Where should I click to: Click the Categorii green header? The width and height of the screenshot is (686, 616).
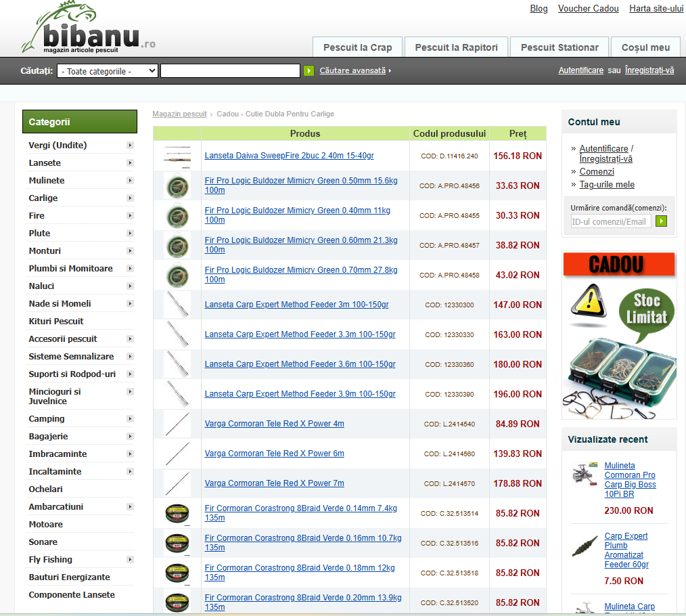click(80, 122)
